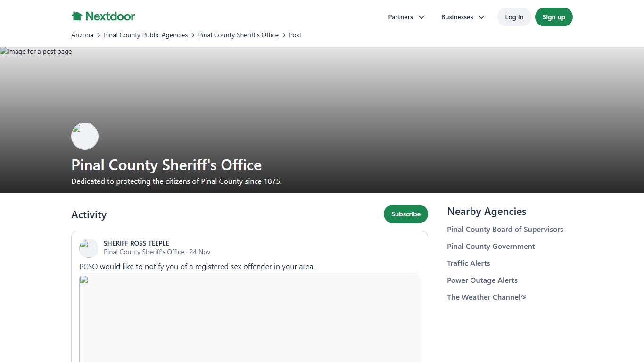Expand the chevron next to Businesses
Image resolution: width=644 pixels, height=362 pixels.
coord(481,17)
